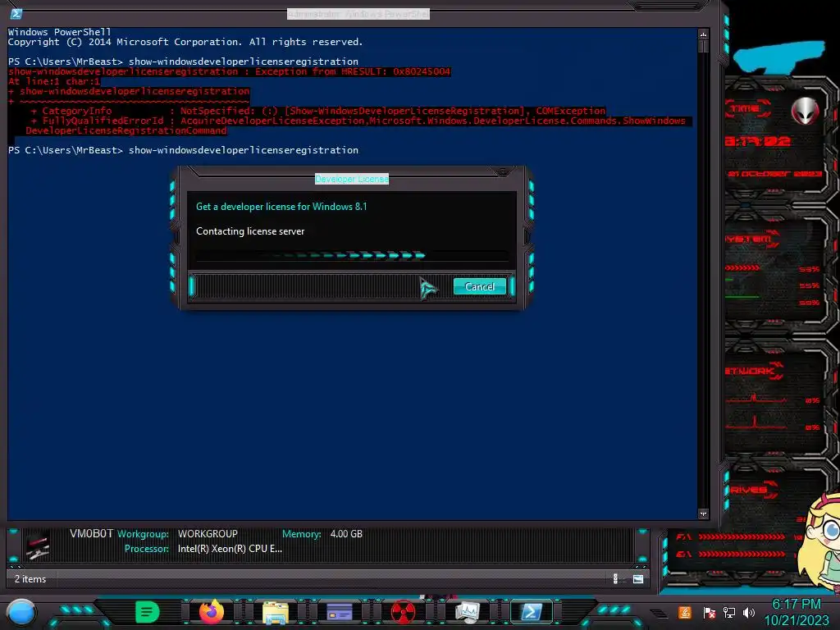Click the FullyQualifiedErrorId error line
Screen dimensions: 840x630
pos(358,121)
